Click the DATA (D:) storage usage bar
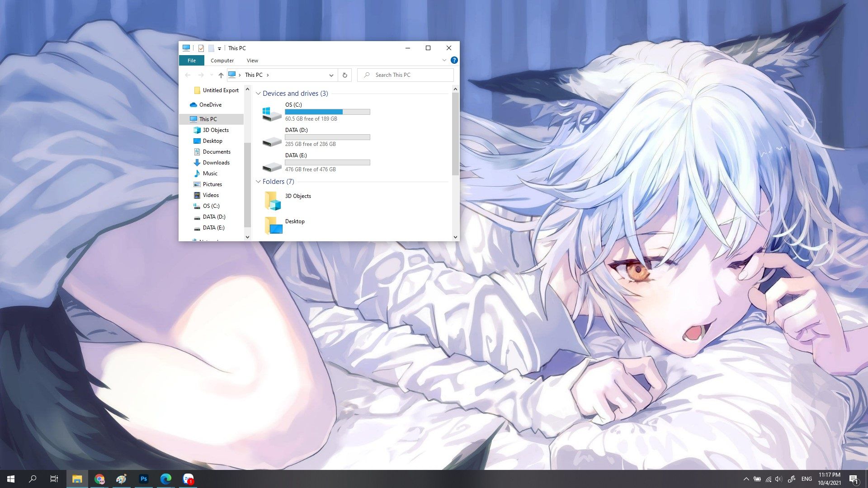868x488 pixels. pos(327,137)
